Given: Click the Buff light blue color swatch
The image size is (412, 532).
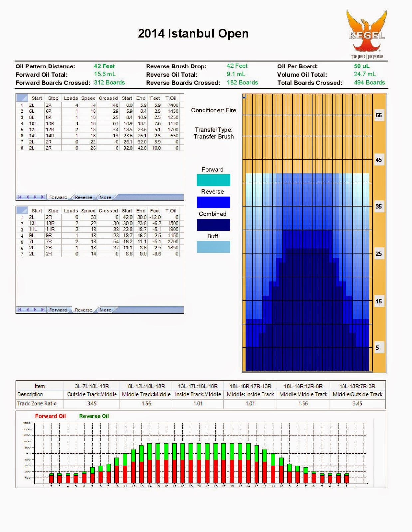Looking at the screenshot, I should [x=213, y=247].
